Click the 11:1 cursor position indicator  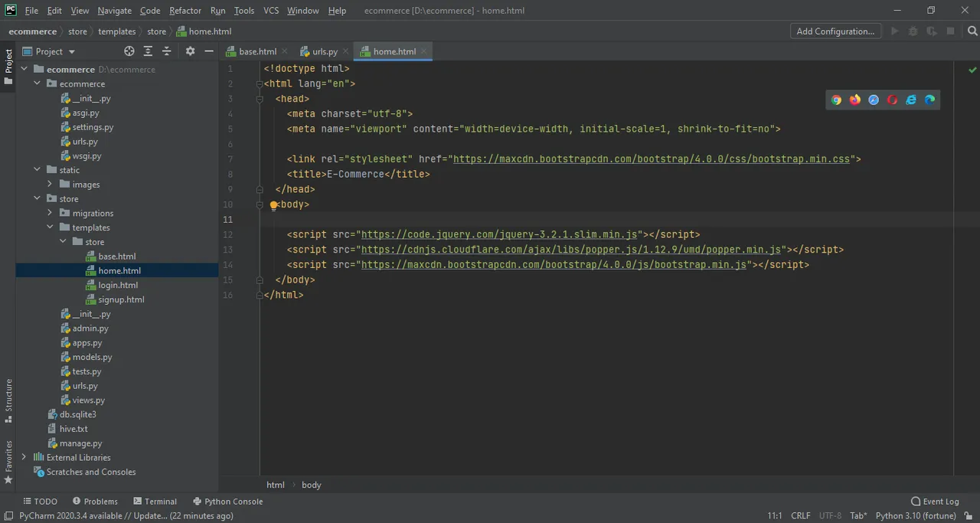[x=775, y=516]
